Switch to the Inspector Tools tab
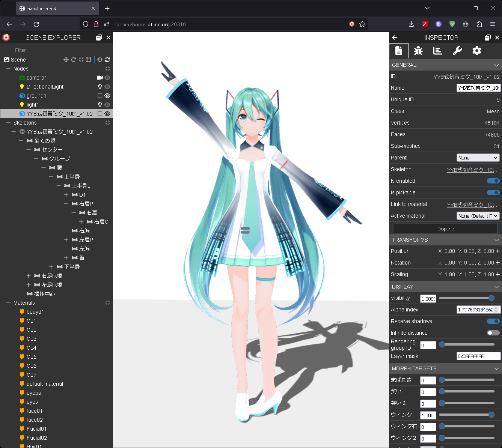This screenshot has width=502, height=448. point(457,51)
